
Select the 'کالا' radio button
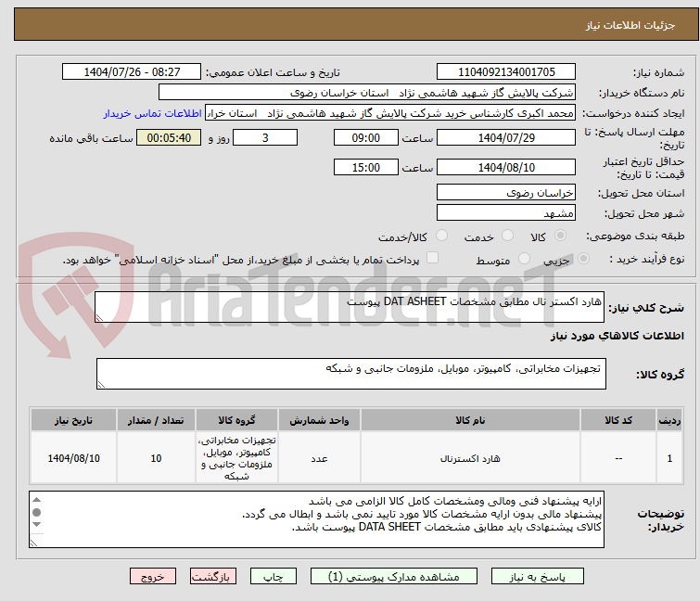(560, 236)
